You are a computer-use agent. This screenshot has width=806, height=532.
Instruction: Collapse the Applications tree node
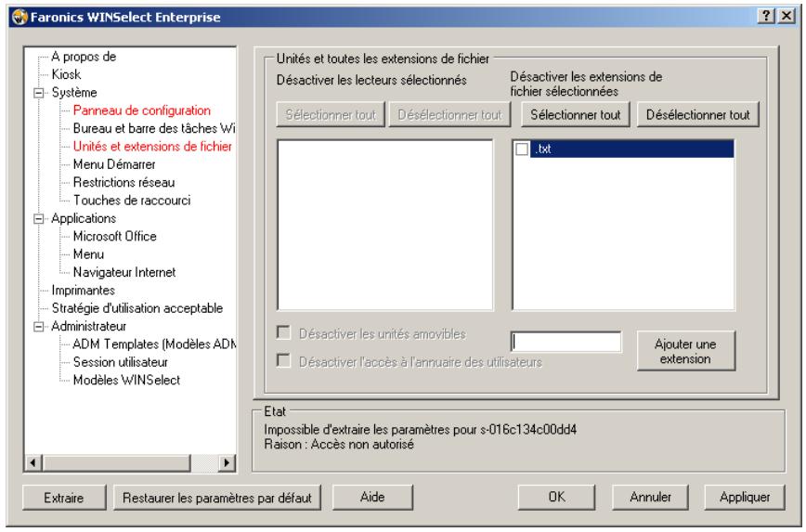[x=39, y=218]
